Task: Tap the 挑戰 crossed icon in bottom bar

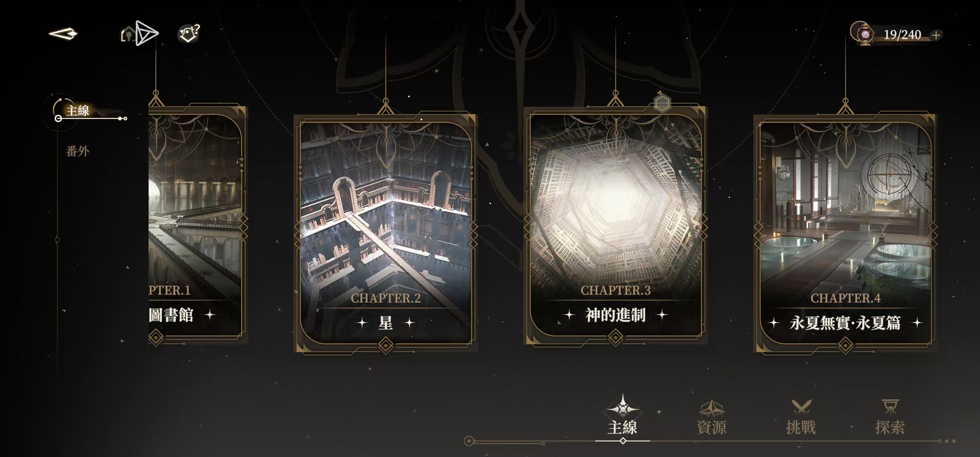Action: click(801, 407)
